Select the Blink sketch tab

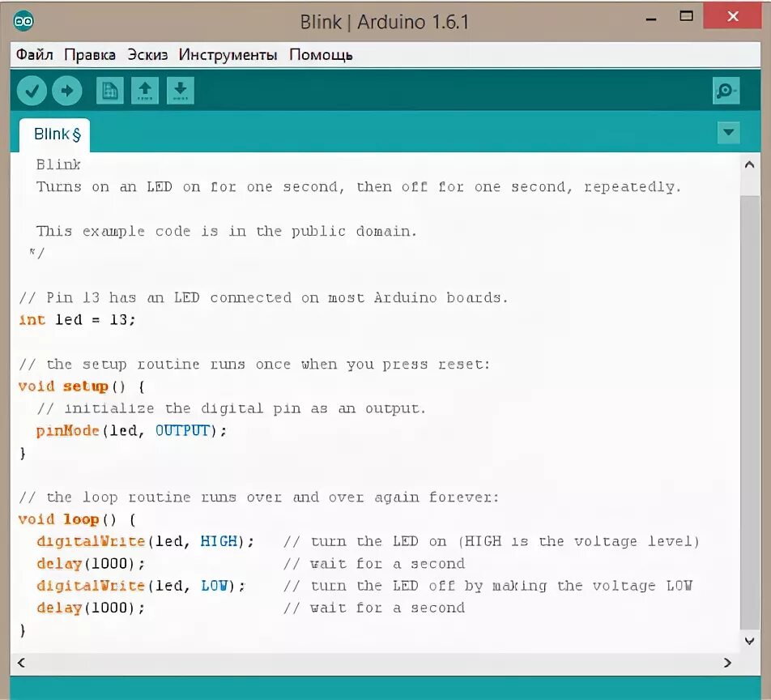[x=55, y=134]
